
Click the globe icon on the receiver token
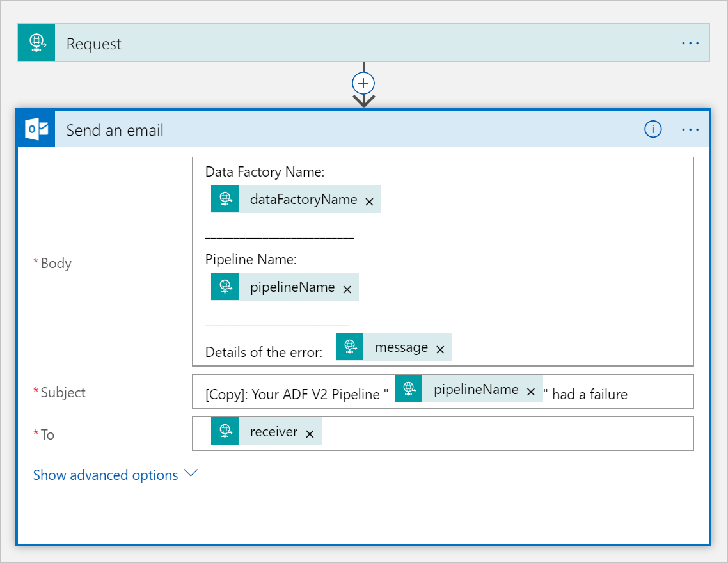point(225,431)
